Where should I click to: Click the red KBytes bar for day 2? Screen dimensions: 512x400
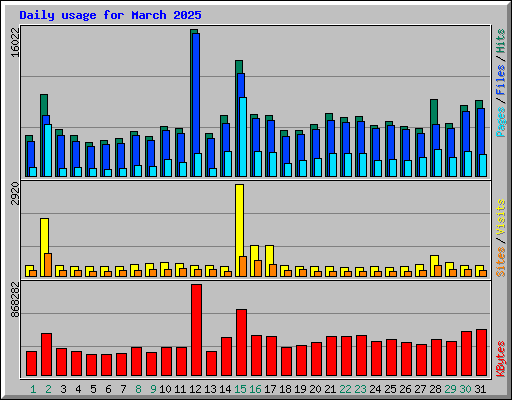click(46, 355)
